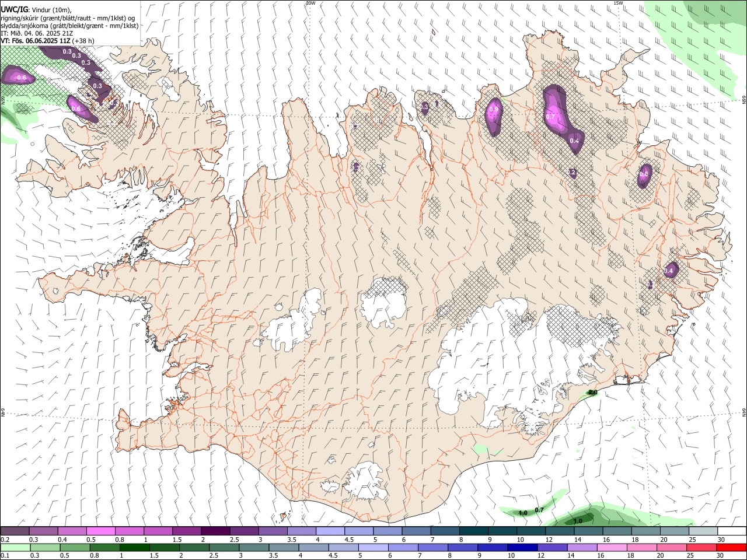747x560 pixels.
Task: Pick the pale green 0.1 rain swatch
Action: [x=15, y=547]
